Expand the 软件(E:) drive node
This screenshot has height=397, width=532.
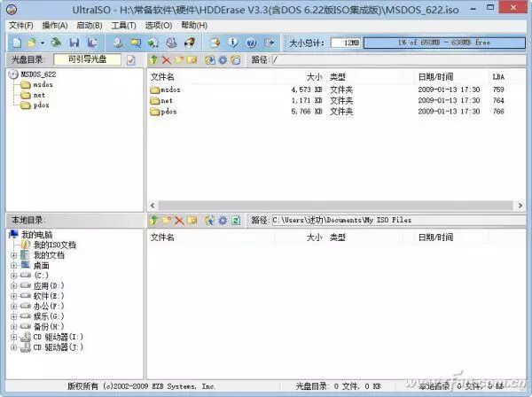tap(13, 296)
